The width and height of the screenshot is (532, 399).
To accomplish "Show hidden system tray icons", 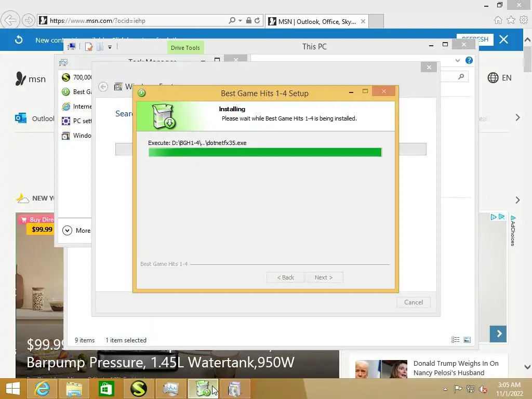I will tap(445, 389).
